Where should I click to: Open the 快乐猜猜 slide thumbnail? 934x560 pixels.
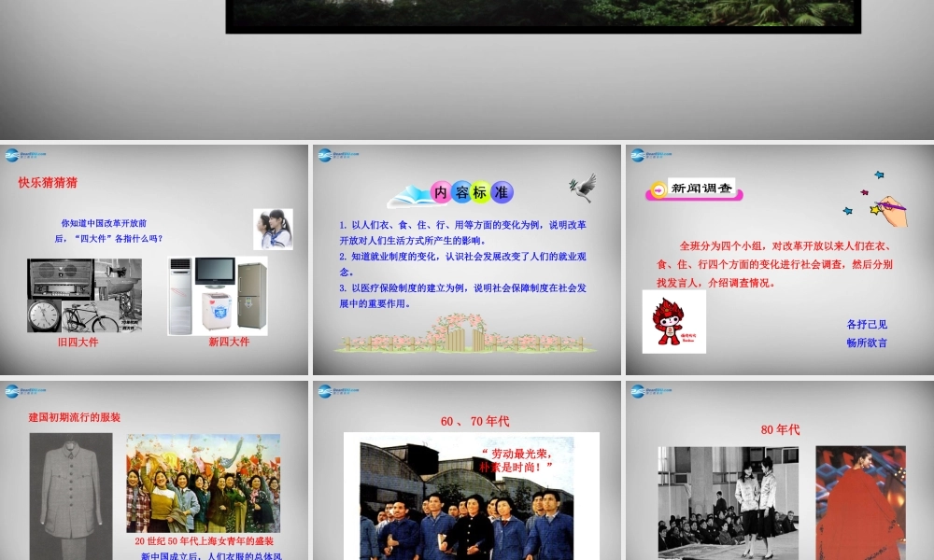pos(154,259)
